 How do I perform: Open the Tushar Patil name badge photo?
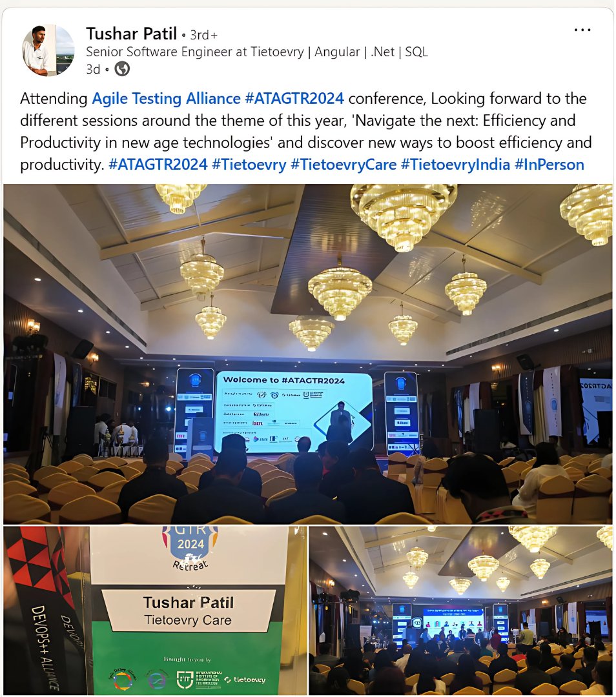tap(155, 611)
